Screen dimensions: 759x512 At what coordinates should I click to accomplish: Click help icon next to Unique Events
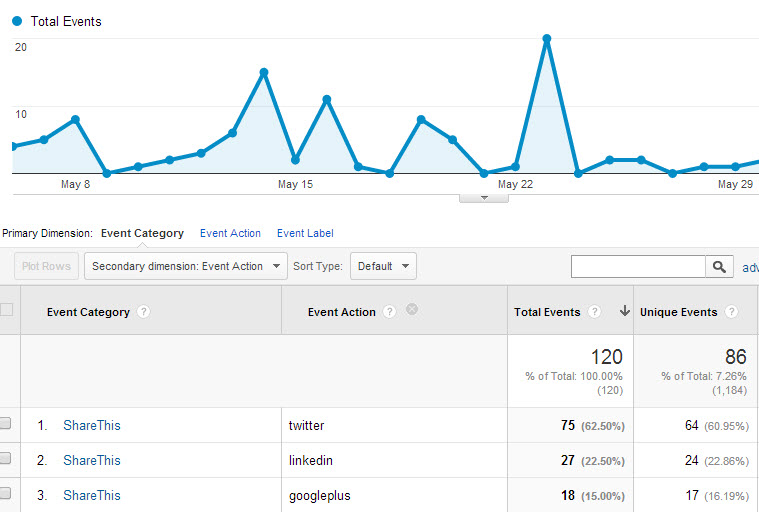coord(732,312)
